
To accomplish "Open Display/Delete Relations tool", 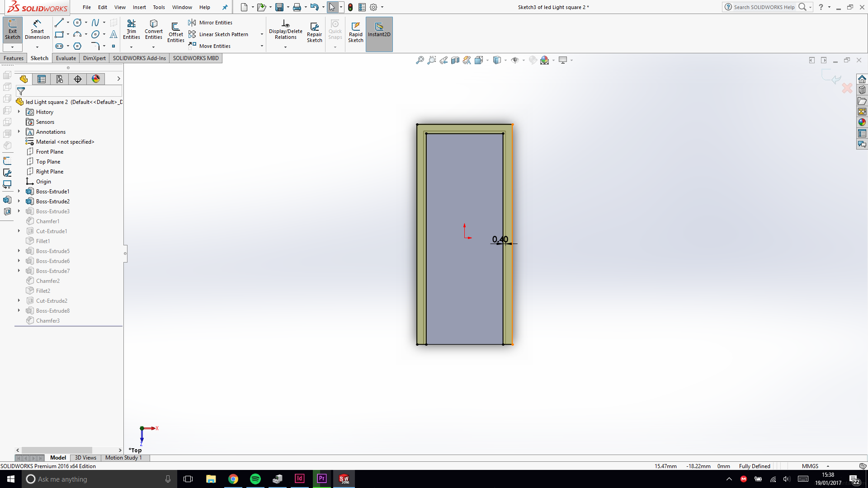I will coord(286,30).
